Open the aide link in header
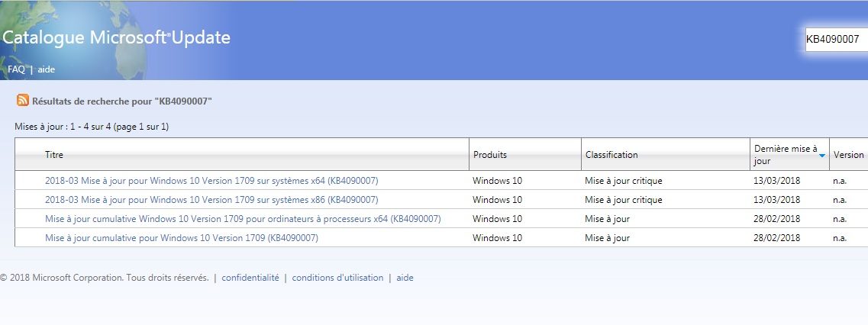The image size is (868, 325). tap(46, 69)
